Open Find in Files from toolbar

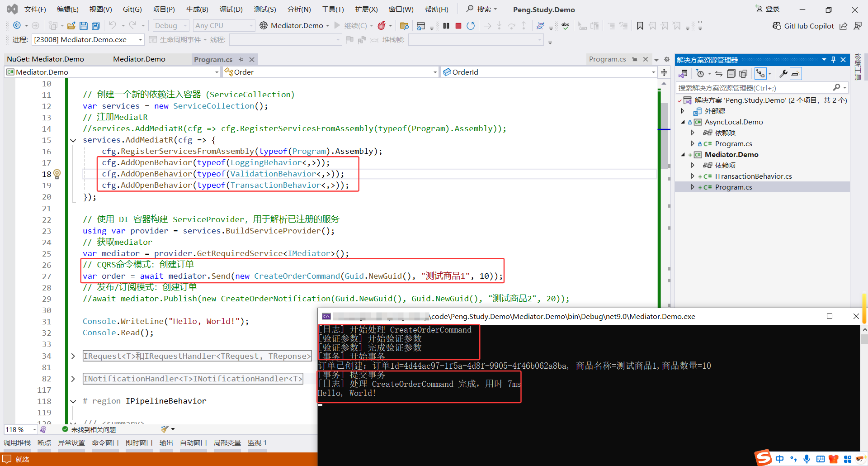click(x=404, y=26)
